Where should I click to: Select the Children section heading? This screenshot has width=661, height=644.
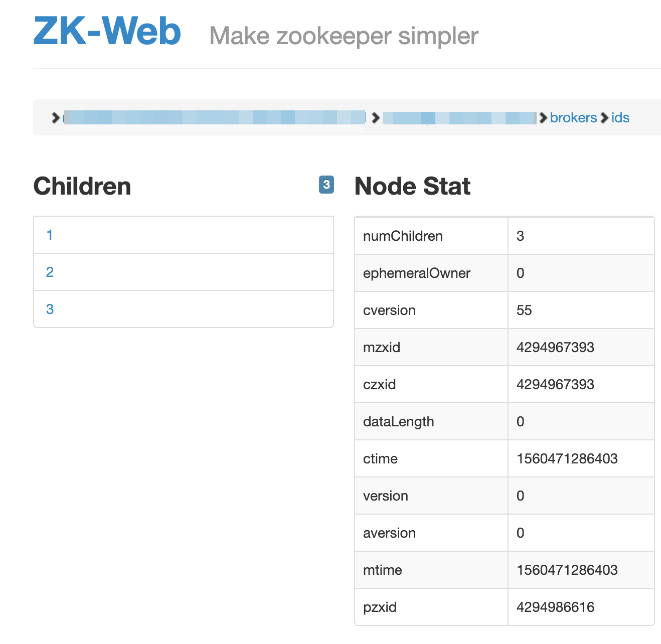(x=82, y=186)
